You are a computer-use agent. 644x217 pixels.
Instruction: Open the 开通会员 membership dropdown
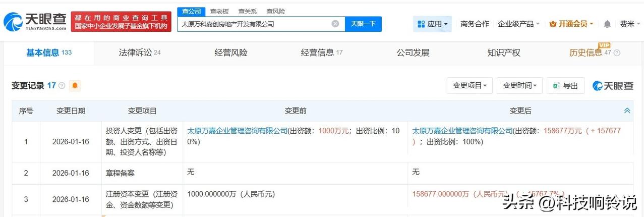pos(571,24)
